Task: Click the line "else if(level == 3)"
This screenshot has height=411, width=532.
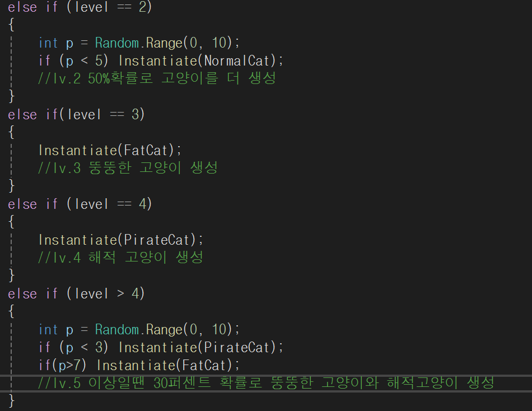Action: [76, 114]
